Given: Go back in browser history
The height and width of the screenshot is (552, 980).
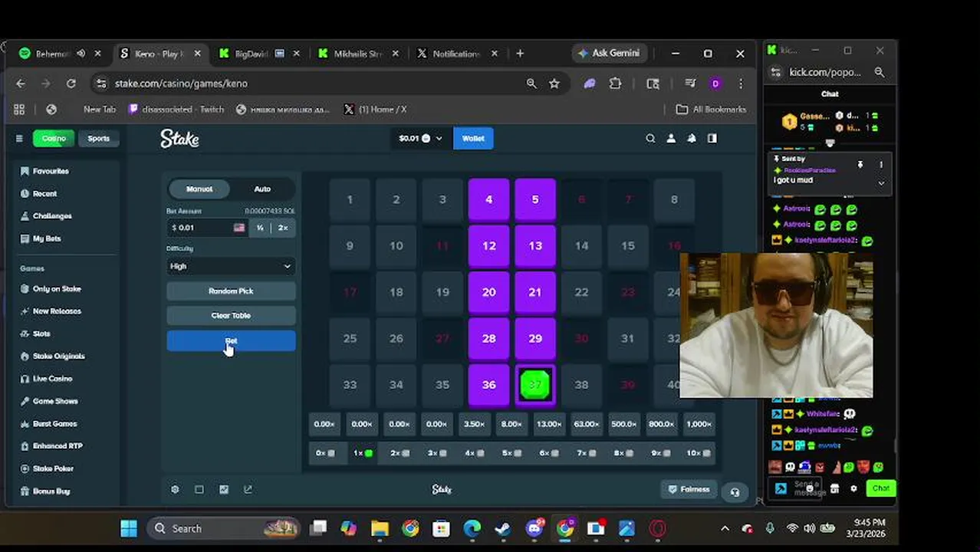Looking at the screenshot, I should click(x=21, y=84).
